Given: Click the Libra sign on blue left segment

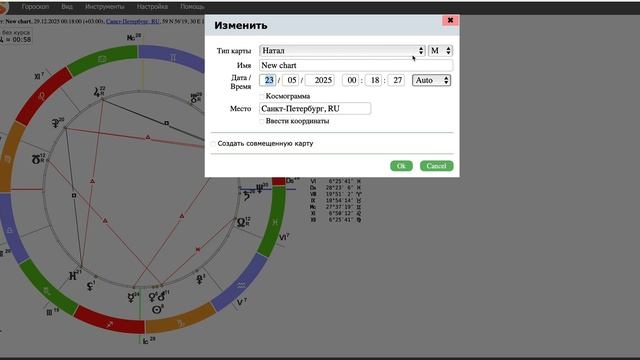Looking at the screenshot, I should tap(10, 230).
